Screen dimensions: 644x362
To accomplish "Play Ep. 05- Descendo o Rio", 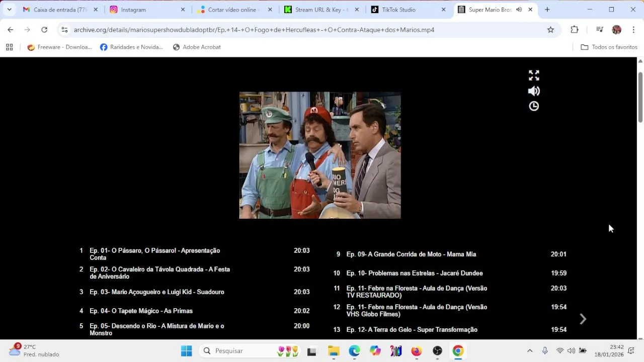I will (195, 329).
